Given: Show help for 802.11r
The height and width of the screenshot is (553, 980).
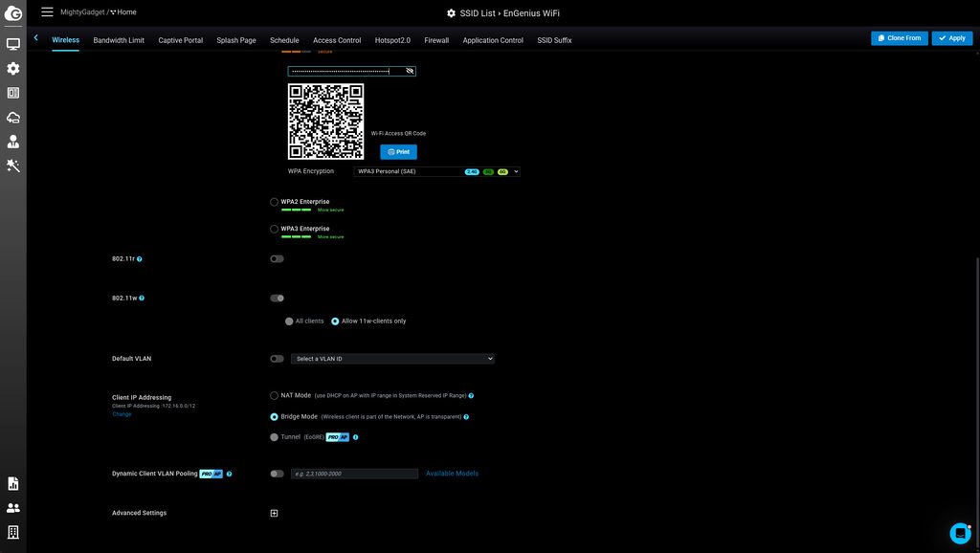Looking at the screenshot, I should [x=140, y=259].
